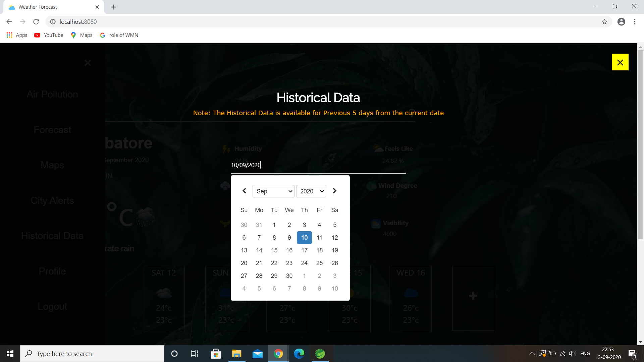Viewport: 644px width, 362px height.
Task: Click the selected date 10 in calendar
Action: (x=304, y=237)
